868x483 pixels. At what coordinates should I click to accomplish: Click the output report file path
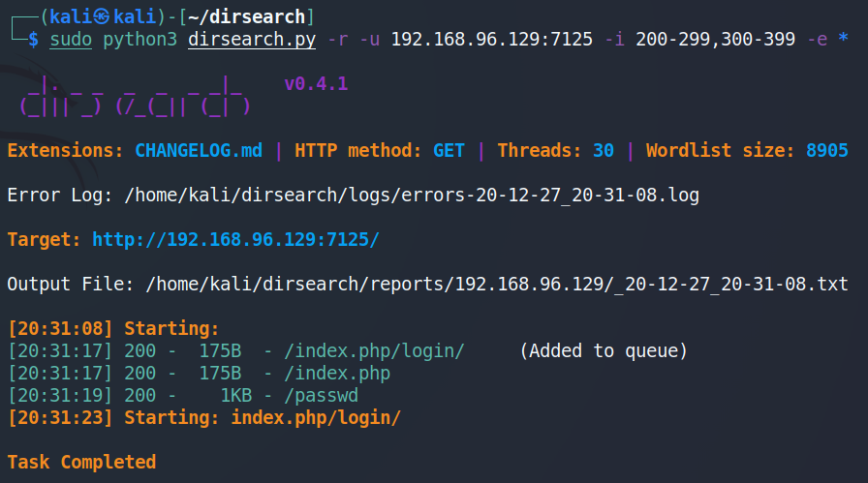pyautogui.click(x=497, y=284)
